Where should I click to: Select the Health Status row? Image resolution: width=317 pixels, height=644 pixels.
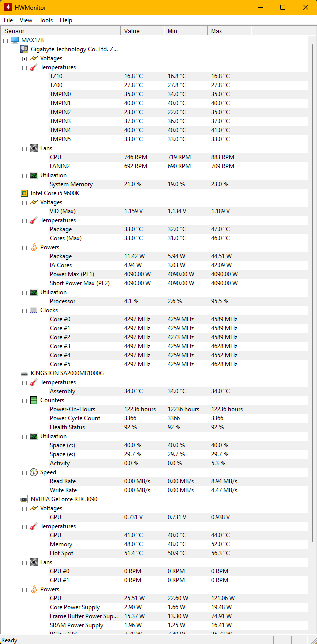[x=158, y=427]
